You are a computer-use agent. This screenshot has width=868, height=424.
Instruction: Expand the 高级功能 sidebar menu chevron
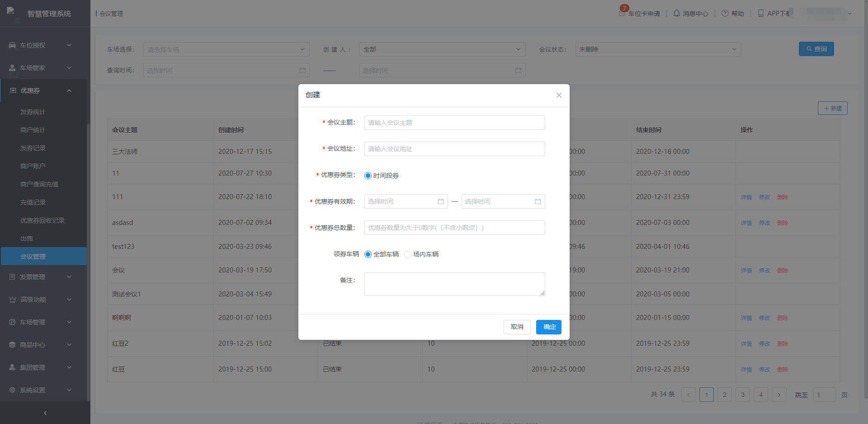coord(69,300)
